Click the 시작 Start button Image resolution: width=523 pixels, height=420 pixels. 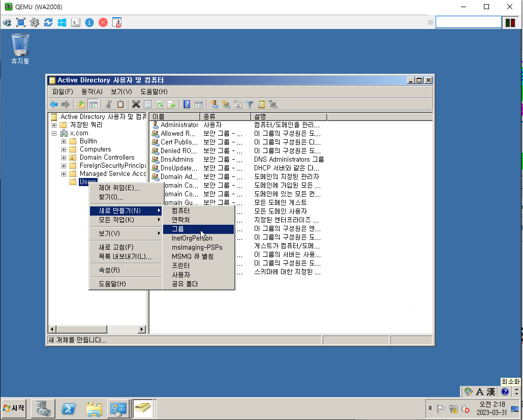click(14, 408)
